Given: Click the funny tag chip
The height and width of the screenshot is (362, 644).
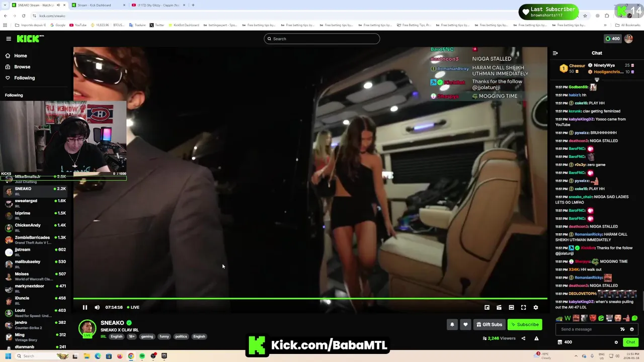Looking at the screenshot, I should pyautogui.click(x=165, y=336).
